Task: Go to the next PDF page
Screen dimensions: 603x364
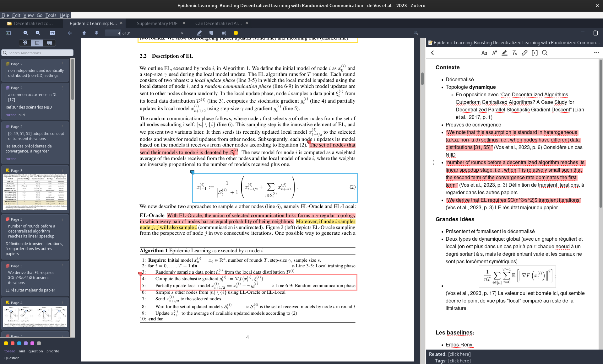Action: tap(96, 33)
